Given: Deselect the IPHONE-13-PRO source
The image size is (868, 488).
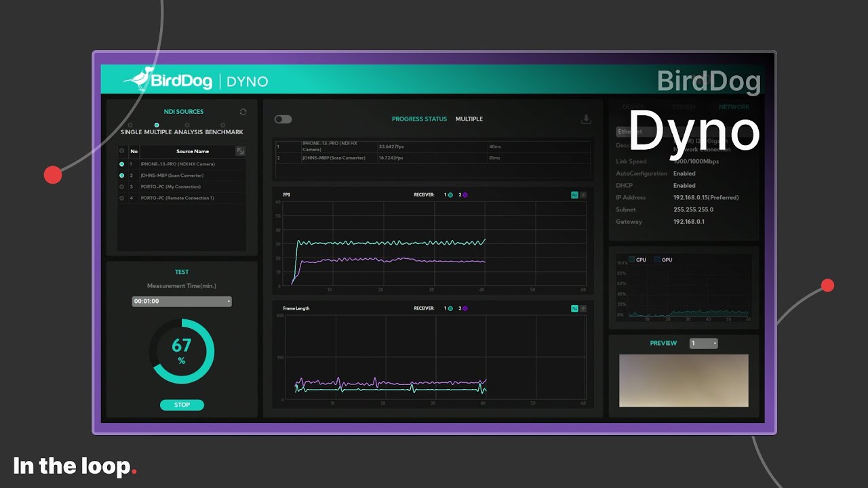Looking at the screenshot, I should [122, 164].
